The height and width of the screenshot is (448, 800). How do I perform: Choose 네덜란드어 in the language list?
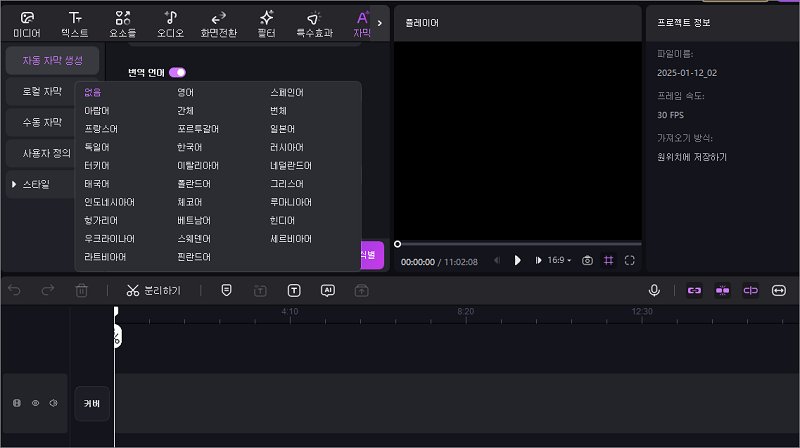(291, 165)
